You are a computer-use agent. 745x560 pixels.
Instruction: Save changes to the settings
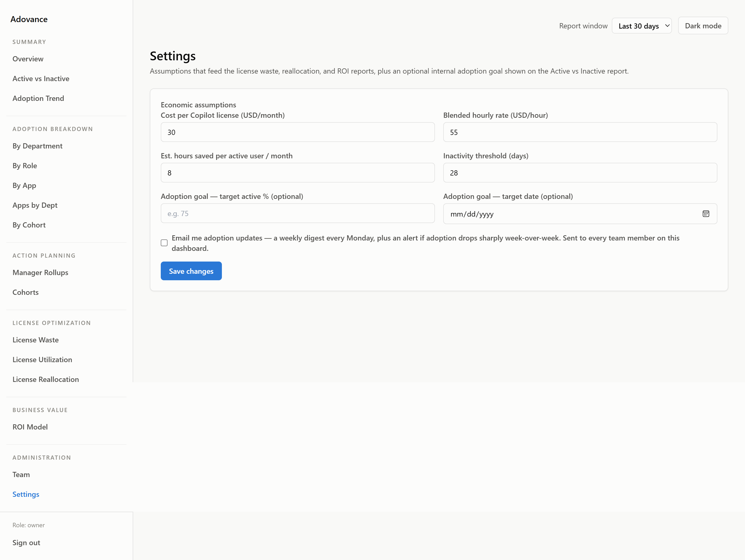tap(191, 271)
